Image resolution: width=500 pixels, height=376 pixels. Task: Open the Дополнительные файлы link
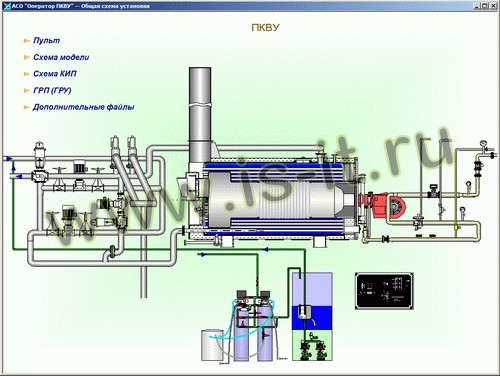click(x=83, y=107)
